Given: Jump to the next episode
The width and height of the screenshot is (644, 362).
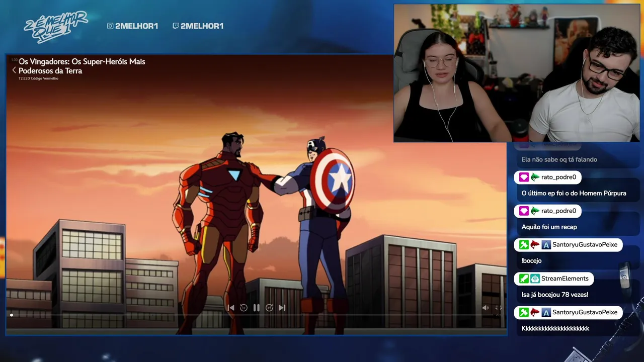Looking at the screenshot, I should pos(282,308).
